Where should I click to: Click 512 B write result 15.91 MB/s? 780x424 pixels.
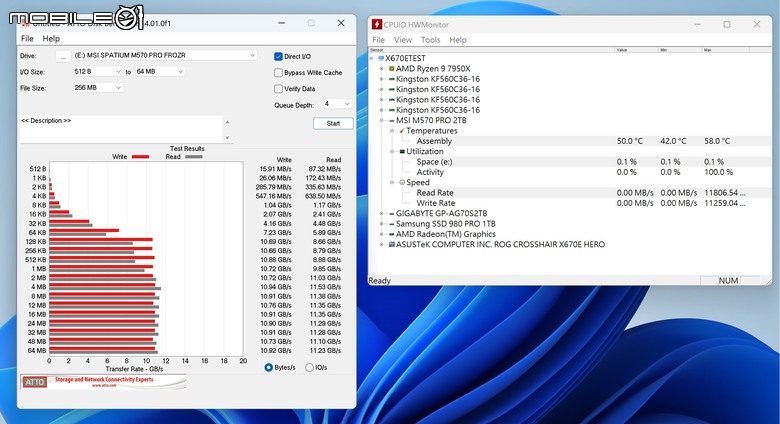pos(276,169)
